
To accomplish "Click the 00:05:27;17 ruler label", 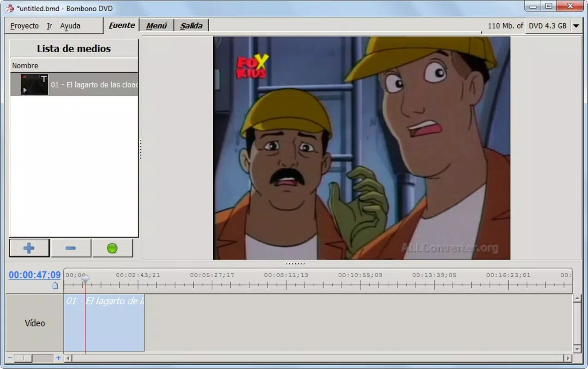I will point(212,275).
